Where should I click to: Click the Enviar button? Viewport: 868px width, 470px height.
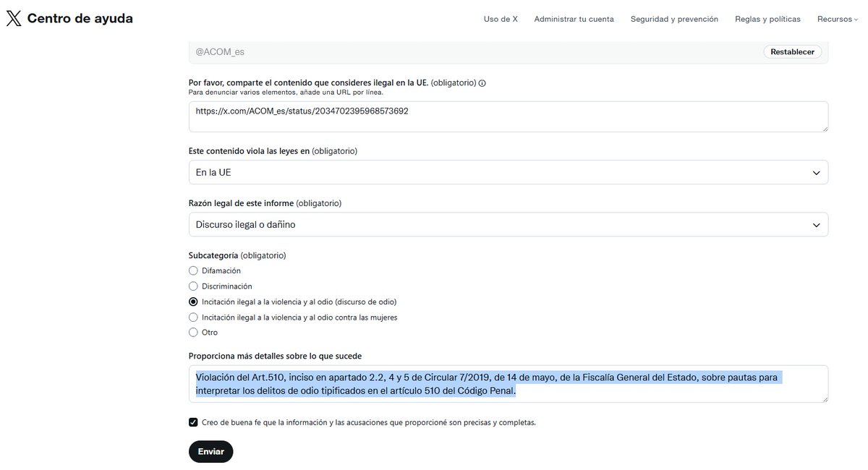pos(210,451)
